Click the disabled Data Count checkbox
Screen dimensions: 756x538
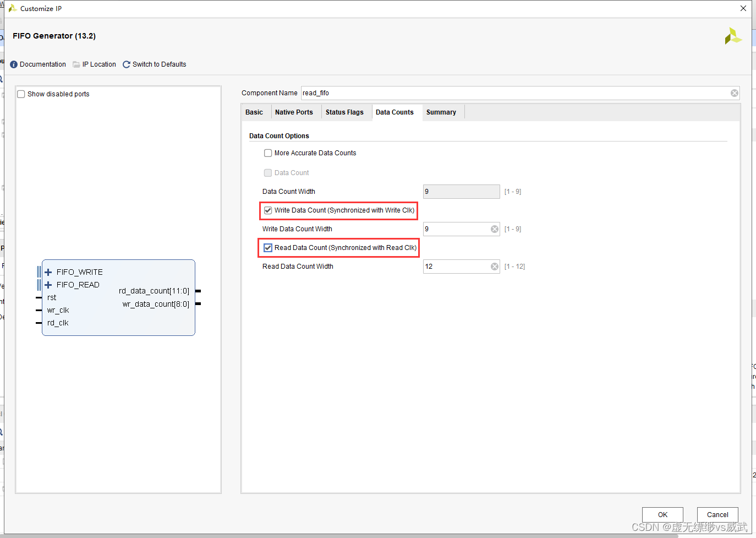pos(268,173)
